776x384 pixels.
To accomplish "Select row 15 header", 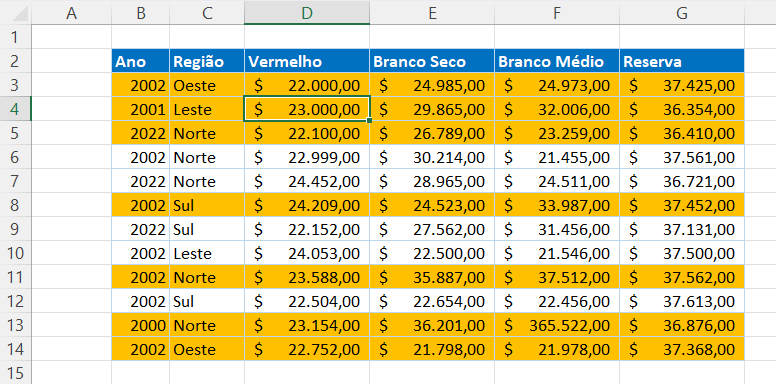I will 16,373.
